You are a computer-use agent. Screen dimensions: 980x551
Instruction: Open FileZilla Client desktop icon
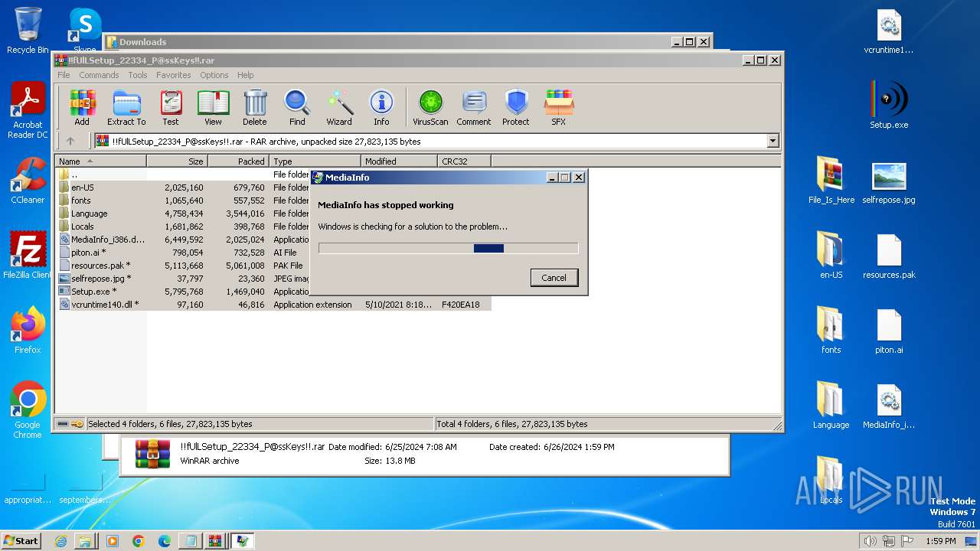point(28,256)
